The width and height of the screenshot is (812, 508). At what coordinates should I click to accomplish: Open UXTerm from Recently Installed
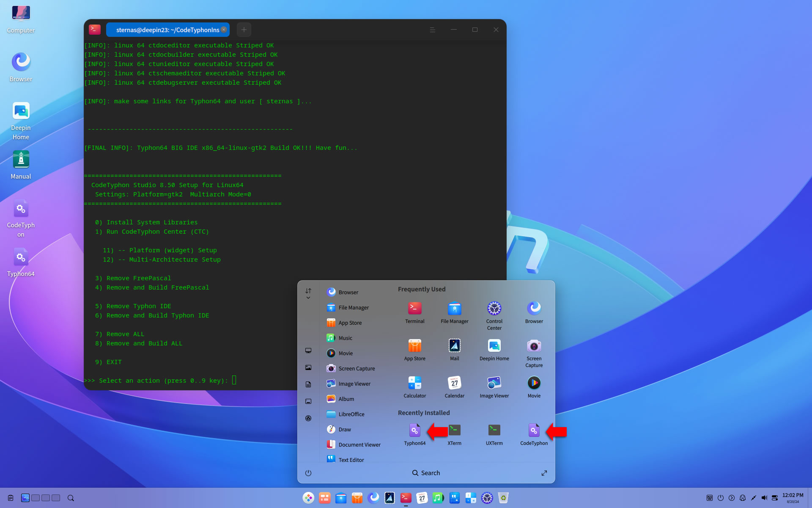[494, 434]
